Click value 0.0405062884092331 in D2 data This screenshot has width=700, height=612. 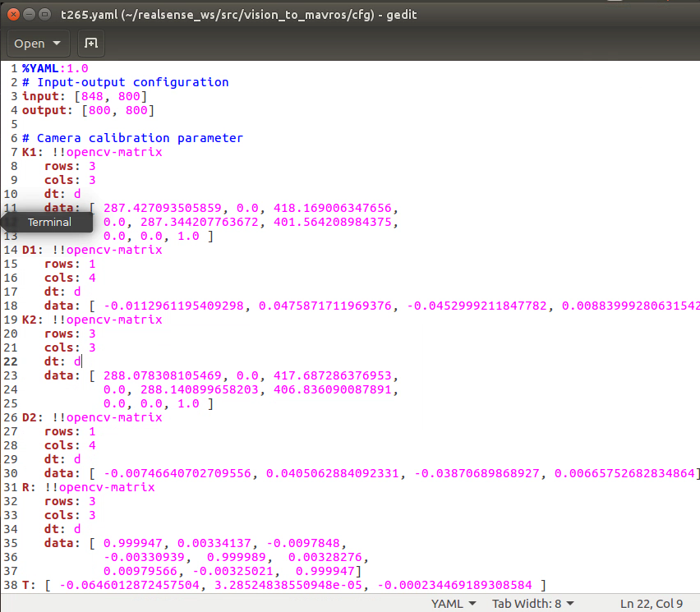point(333,473)
